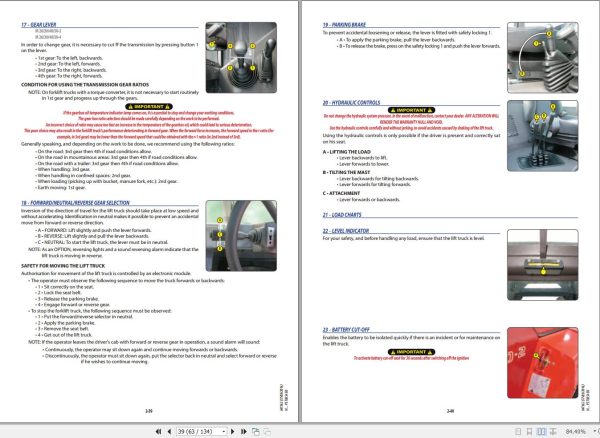The image size is (600, 438).
Task: Click 'A - LIFTING THE LOAD' text
Action: click(x=347, y=152)
